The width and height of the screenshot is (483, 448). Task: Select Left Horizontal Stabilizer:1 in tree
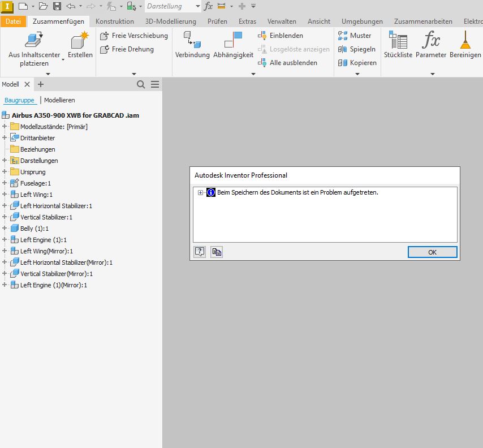[x=51, y=206]
